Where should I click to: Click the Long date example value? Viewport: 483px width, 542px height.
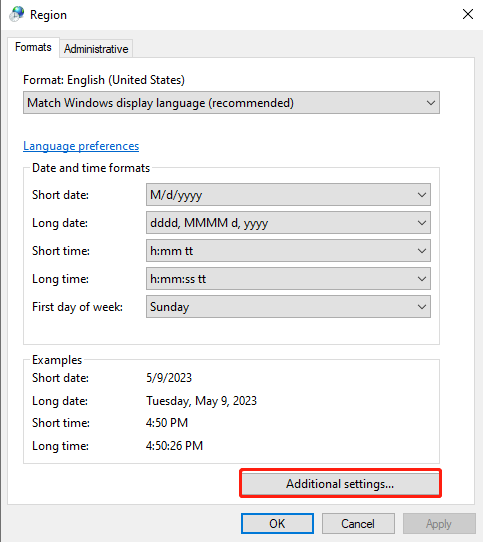[x=201, y=401]
